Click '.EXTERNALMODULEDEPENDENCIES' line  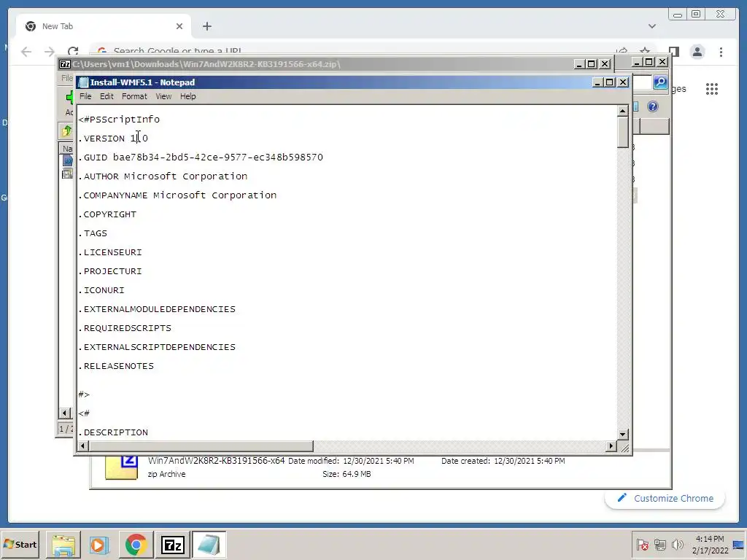point(157,309)
